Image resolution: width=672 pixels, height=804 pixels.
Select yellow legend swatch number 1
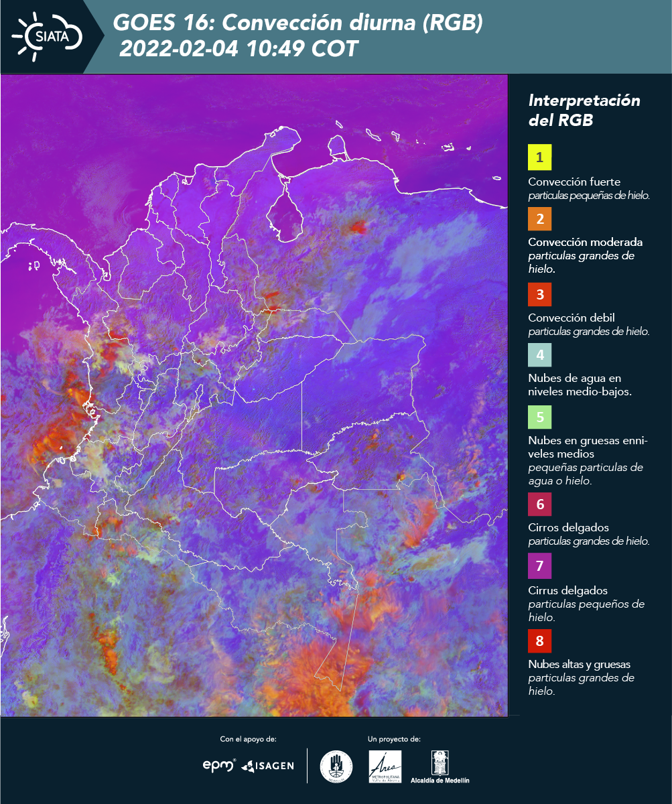[x=539, y=157]
